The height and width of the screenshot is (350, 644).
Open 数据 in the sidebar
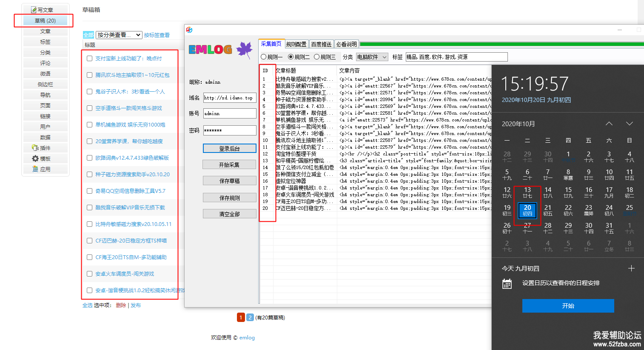(45, 137)
